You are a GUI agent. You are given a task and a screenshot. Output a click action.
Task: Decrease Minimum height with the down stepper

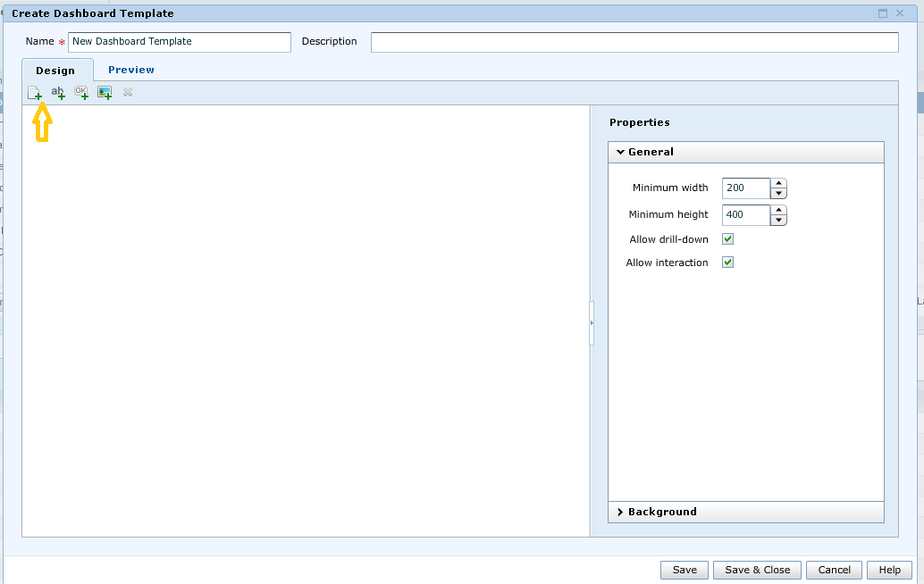[778, 220]
